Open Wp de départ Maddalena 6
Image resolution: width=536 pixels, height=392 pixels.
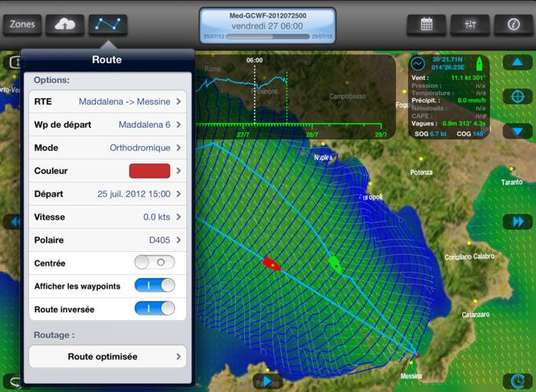point(108,124)
